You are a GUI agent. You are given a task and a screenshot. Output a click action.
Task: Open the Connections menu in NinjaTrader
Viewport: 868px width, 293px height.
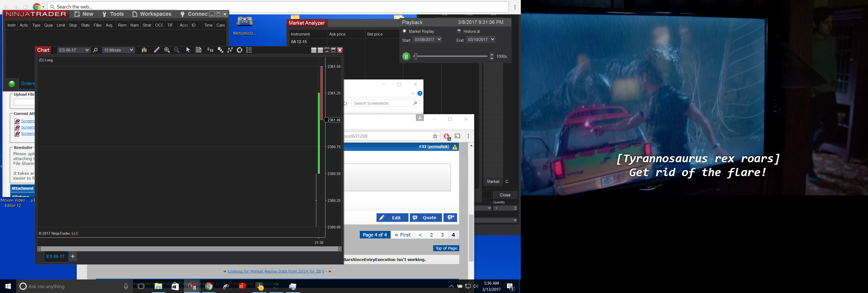pos(194,14)
